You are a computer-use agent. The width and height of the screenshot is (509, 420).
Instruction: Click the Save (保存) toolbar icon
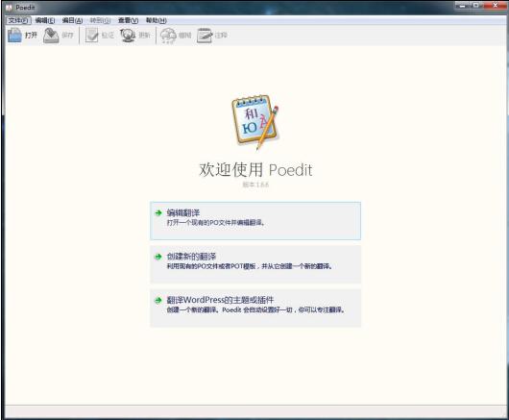pyautogui.click(x=51, y=36)
